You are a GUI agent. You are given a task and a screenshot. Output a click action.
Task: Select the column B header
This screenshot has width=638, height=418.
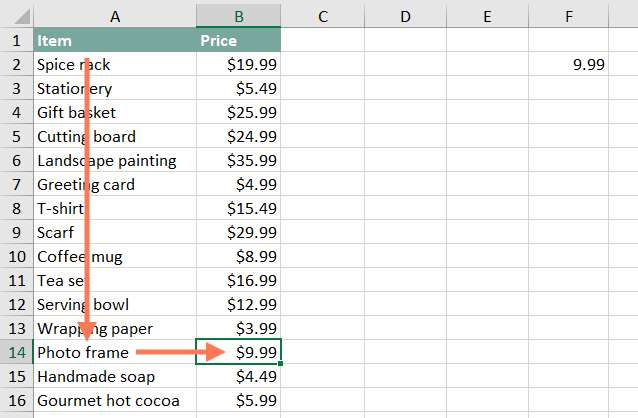239,16
